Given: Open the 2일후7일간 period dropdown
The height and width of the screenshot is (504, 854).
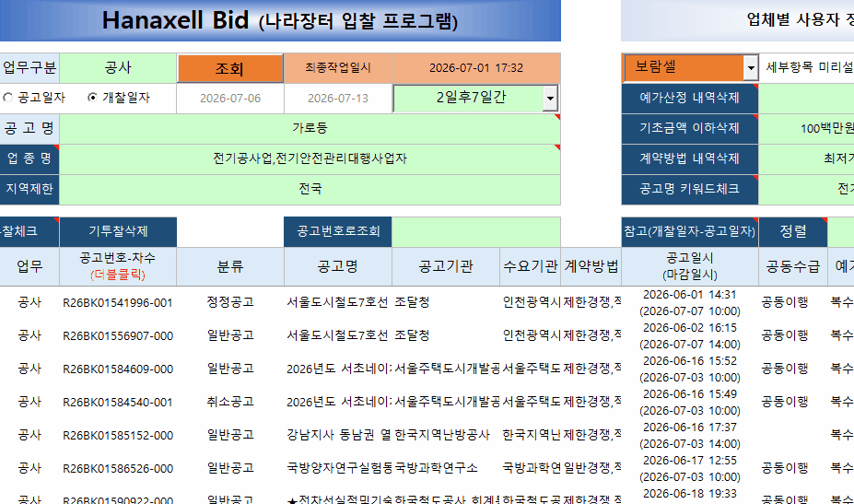Looking at the screenshot, I should (550, 99).
